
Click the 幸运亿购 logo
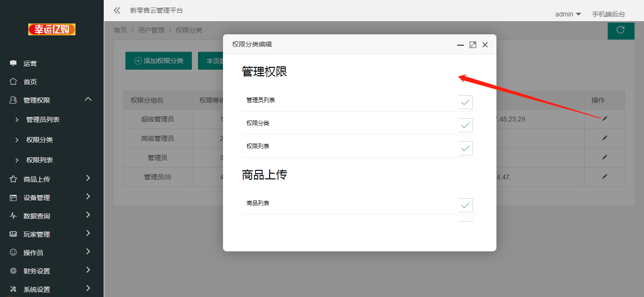pos(52,30)
